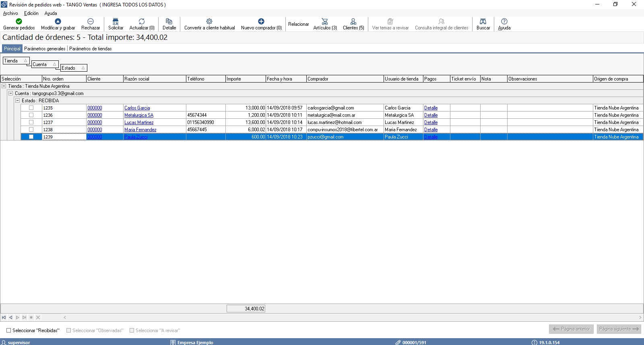Toggle sort on Tienda grouping box

click(16, 61)
